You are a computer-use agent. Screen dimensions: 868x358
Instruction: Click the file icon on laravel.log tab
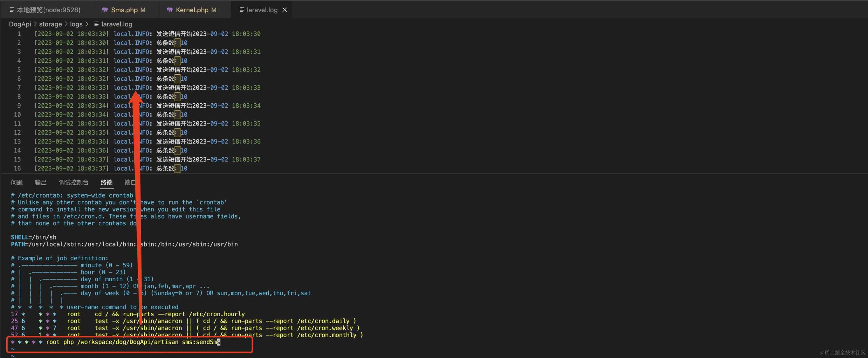[242, 10]
